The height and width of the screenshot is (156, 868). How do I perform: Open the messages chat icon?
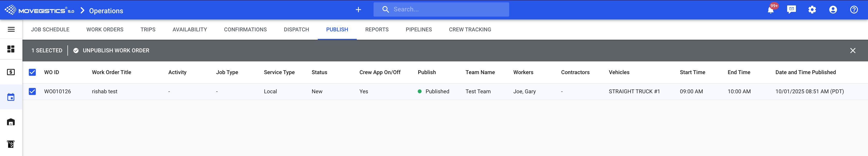791,9
